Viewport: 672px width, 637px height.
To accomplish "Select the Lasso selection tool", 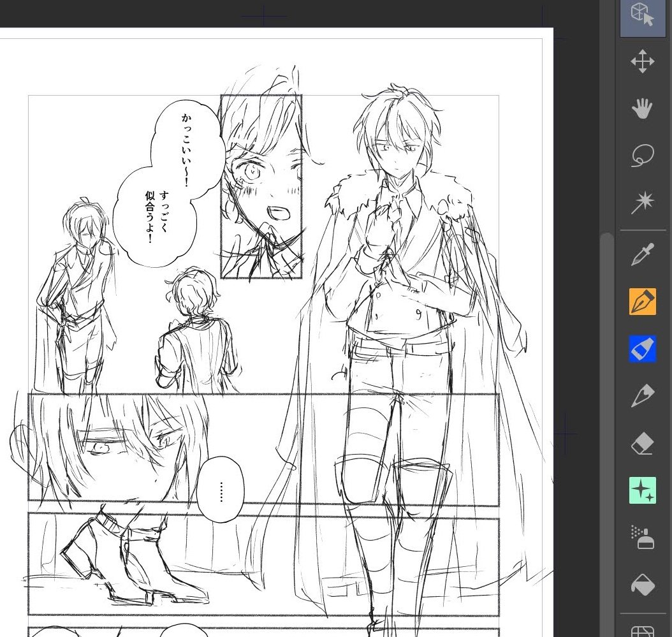I will [643, 156].
